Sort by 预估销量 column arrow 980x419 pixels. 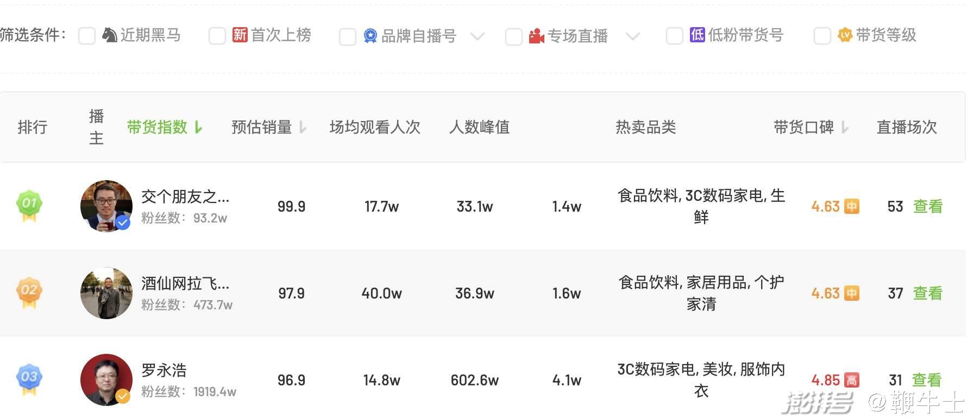(303, 128)
